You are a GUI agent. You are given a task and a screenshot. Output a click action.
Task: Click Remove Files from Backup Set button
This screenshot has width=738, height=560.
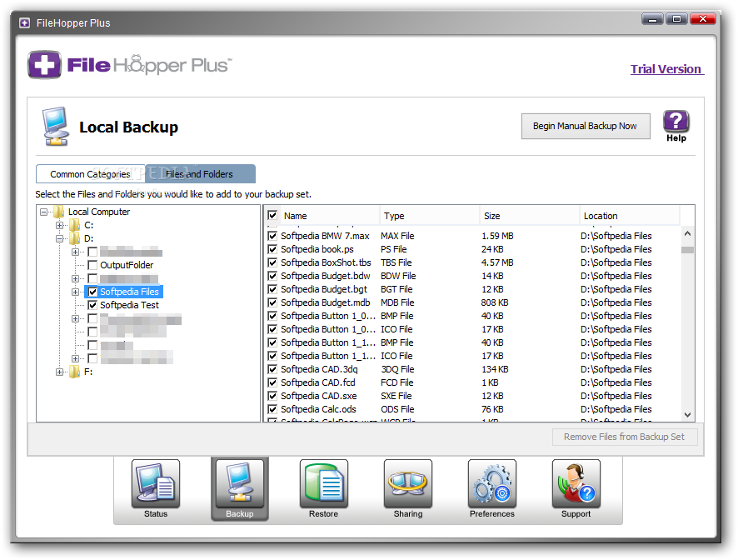(624, 437)
